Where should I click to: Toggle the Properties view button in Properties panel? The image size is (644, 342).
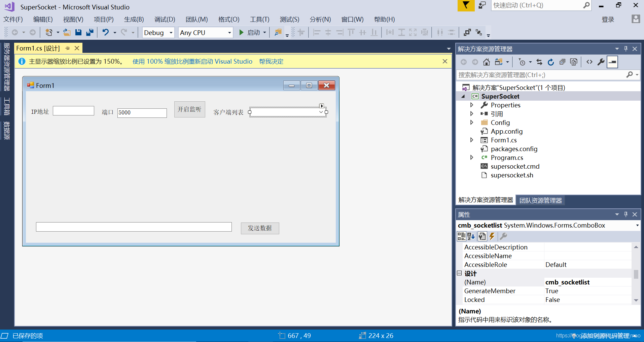point(482,236)
